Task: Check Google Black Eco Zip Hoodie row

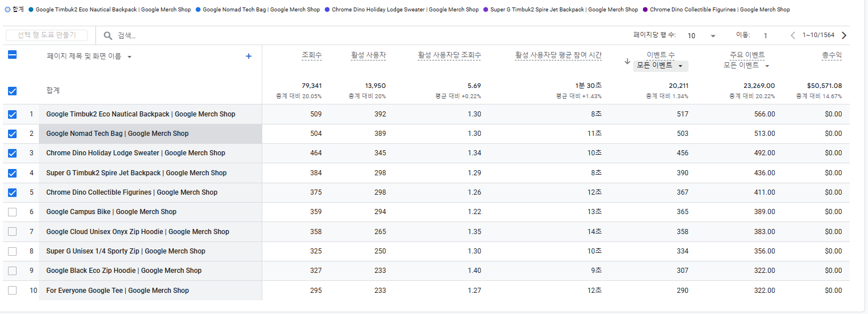Action: pyautogui.click(x=12, y=271)
